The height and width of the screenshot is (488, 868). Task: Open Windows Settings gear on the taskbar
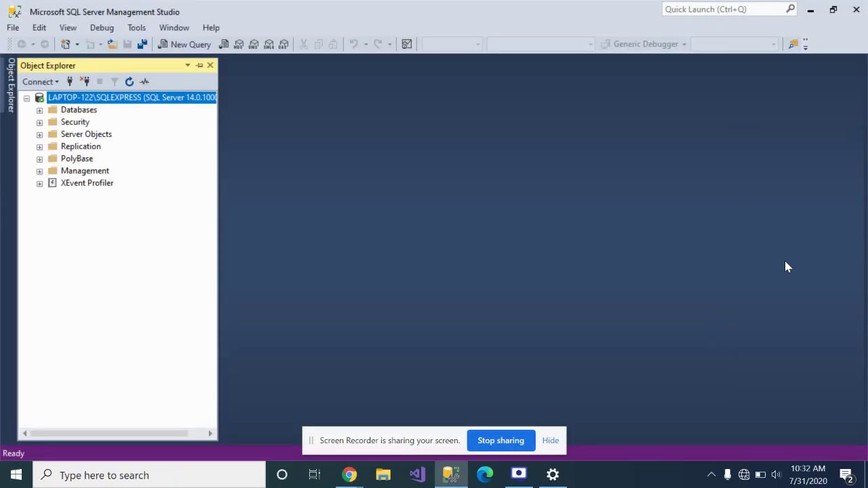point(553,474)
